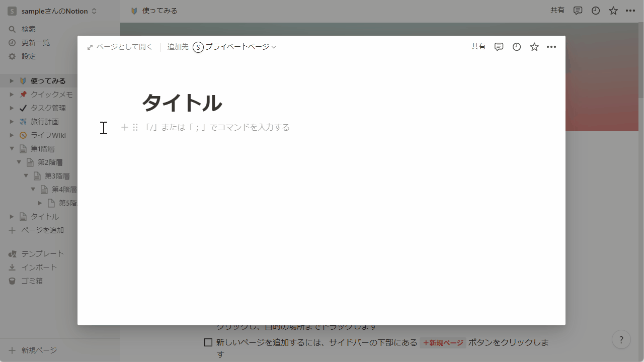Open the ライフWiki page
This screenshot has height=362, width=644.
coord(48,135)
